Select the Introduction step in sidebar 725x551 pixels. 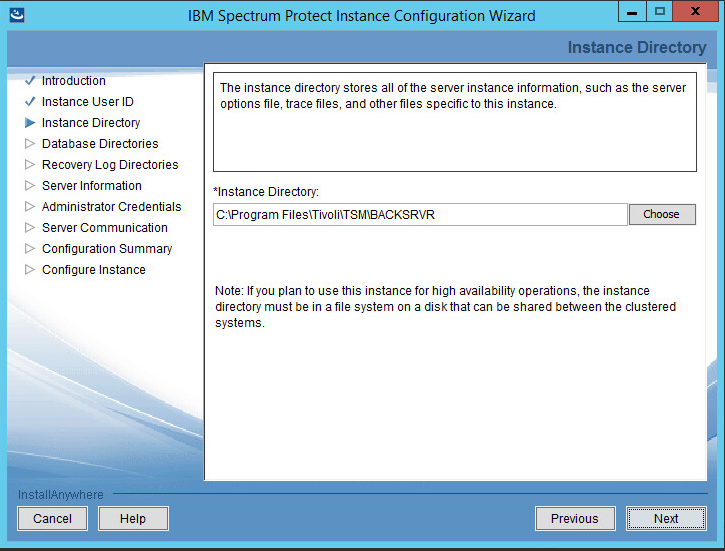tap(73, 81)
